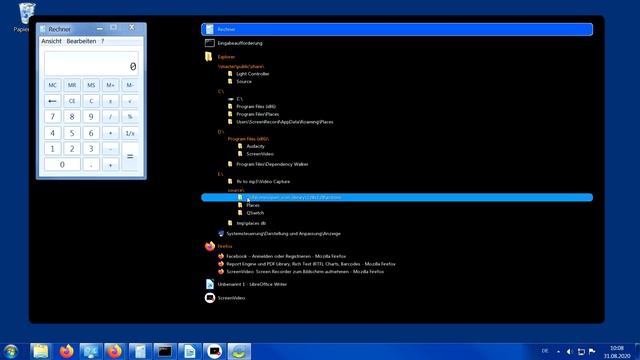640x360 pixels.
Task: Open the Light Controller folder entry
Action: (x=253, y=74)
